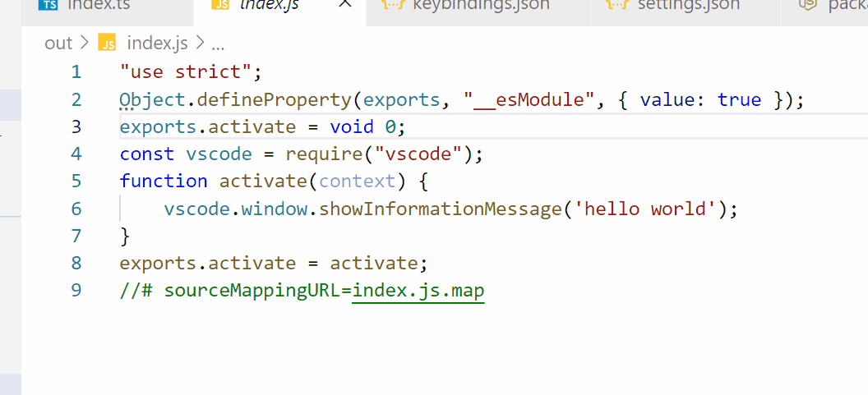868x395 pixels.
Task: Click the "__esModule" string on line 2
Action: click(529, 100)
